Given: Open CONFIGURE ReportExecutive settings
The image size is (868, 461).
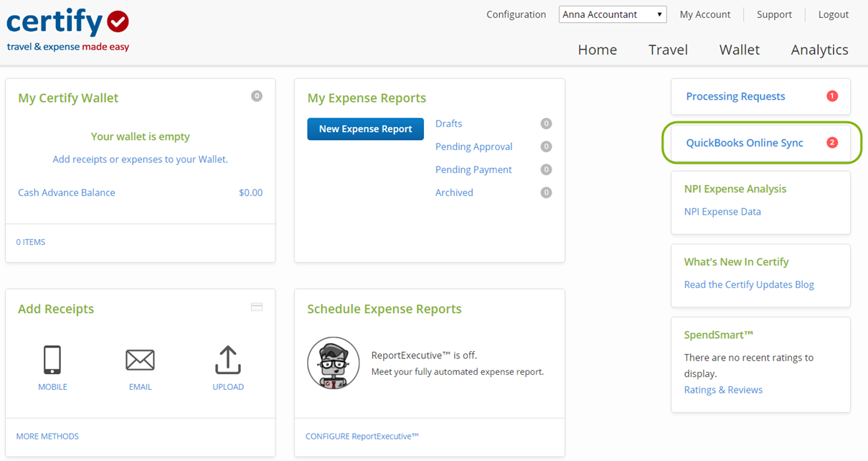Looking at the screenshot, I should click(x=362, y=436).
